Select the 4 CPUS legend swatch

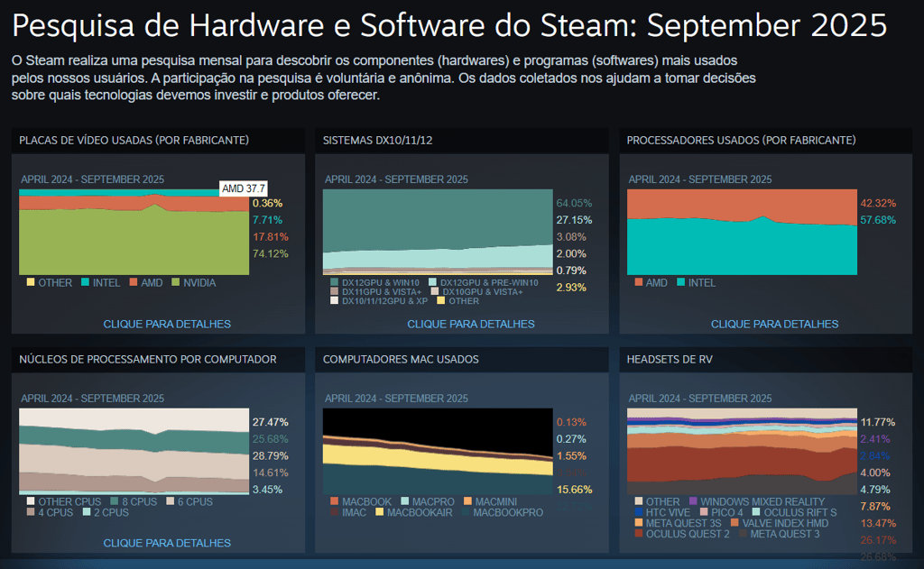point(31,512)
